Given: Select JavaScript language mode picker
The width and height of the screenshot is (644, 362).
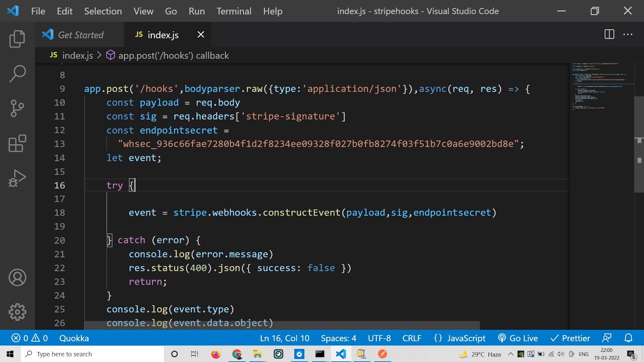Looking at the screenshot, I should pyautogui.click(x=459, y=338).
